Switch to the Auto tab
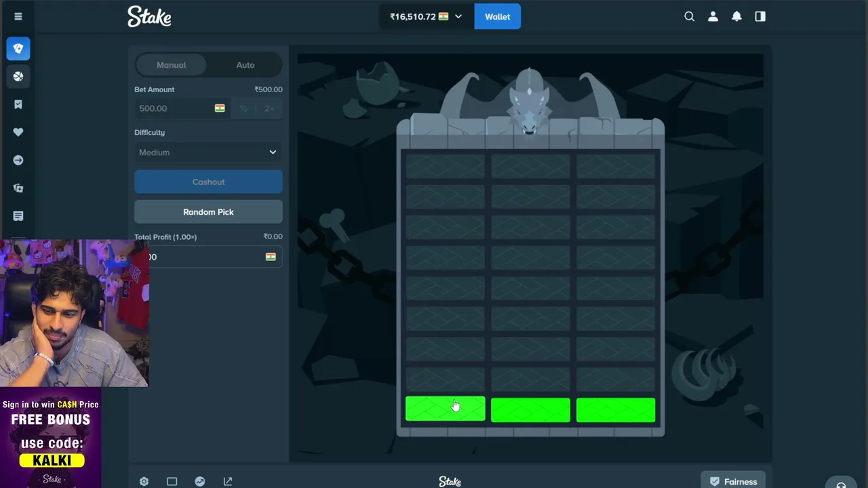 point(245,65)
